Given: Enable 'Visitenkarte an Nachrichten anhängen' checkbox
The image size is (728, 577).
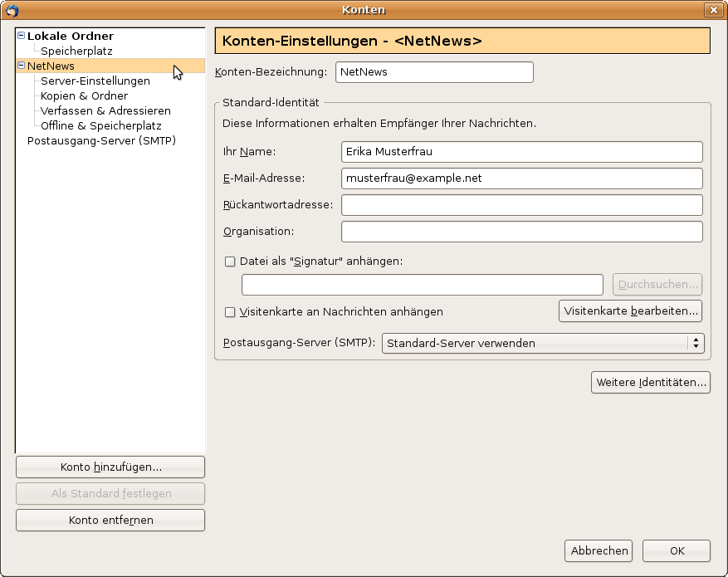Looking at the screenshot, I should pyautogui.click(x=229, y=311).
